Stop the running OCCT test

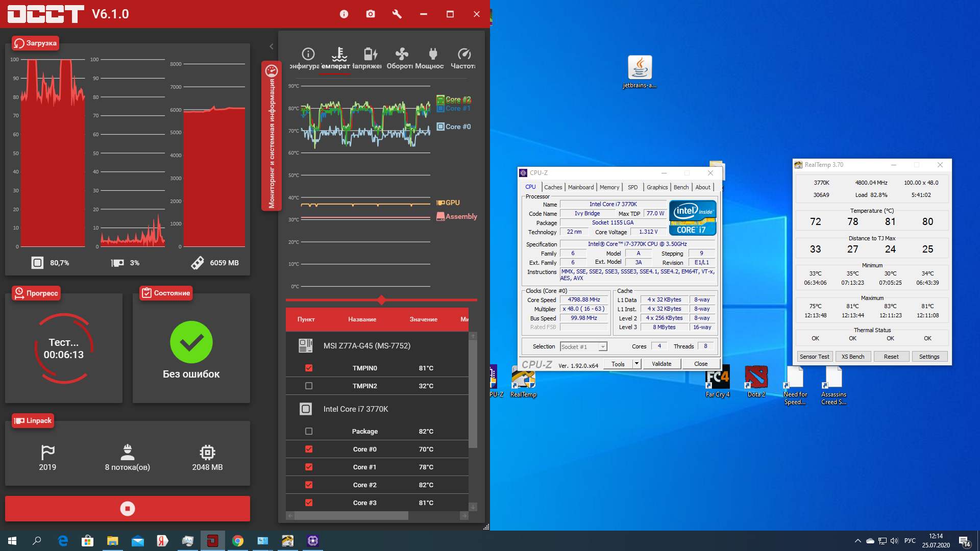[x=128, y=509]
